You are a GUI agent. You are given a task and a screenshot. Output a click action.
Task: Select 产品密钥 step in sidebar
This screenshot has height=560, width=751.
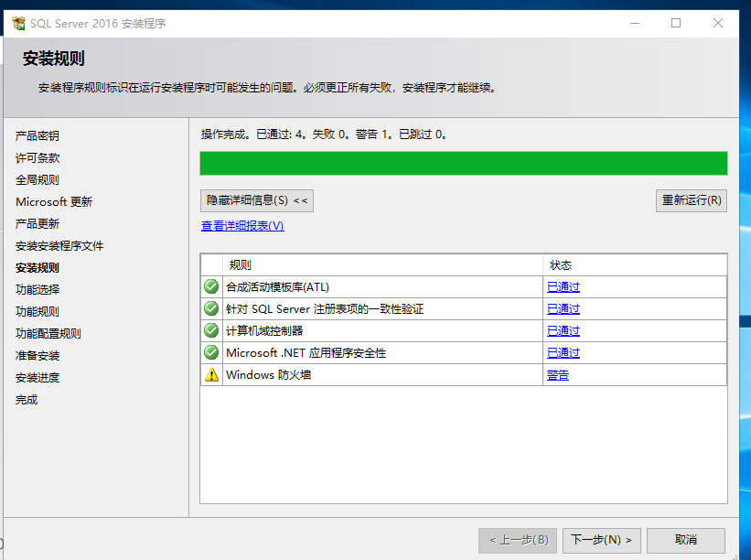(x=38, y=136)
